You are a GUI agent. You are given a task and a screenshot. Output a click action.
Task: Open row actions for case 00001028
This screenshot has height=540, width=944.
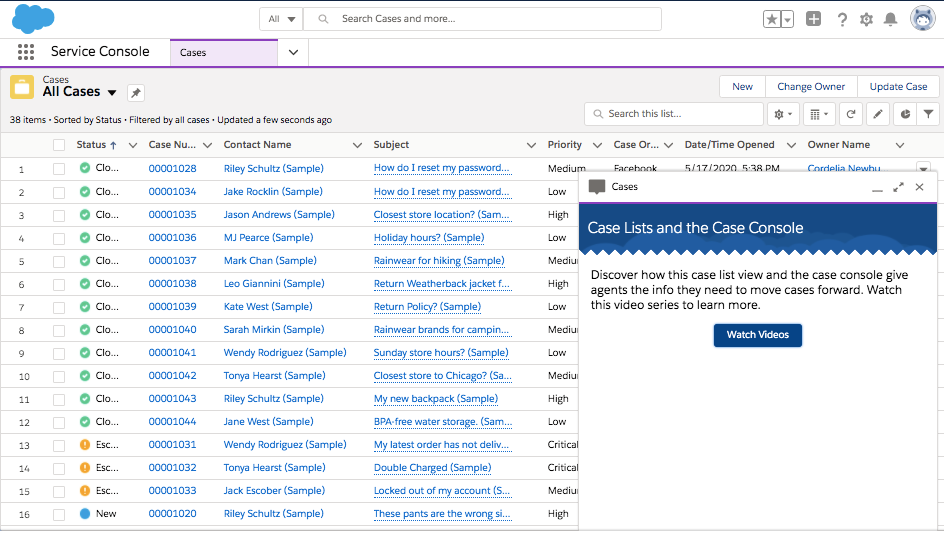tap(923, 168)
